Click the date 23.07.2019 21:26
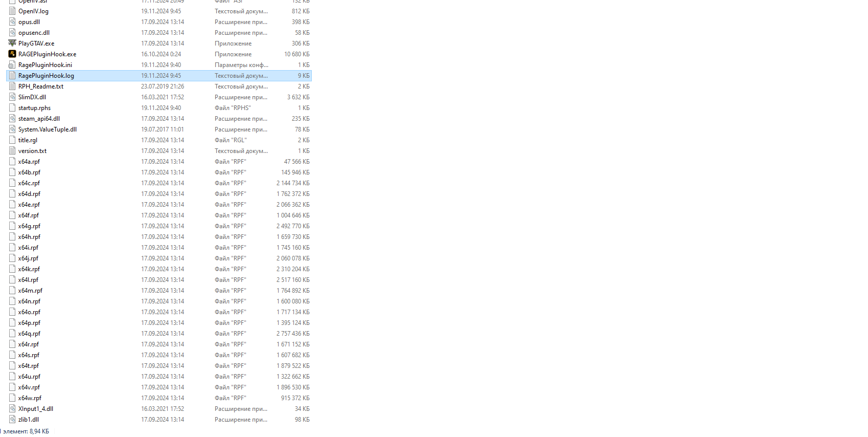The height and width of the screenshot is (437, 868). [x=163, y=86]
